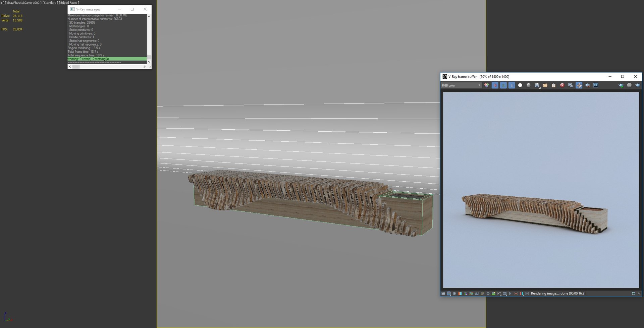
Task: Switch to alpha channel white circle
Action: [x=520, y=85]
